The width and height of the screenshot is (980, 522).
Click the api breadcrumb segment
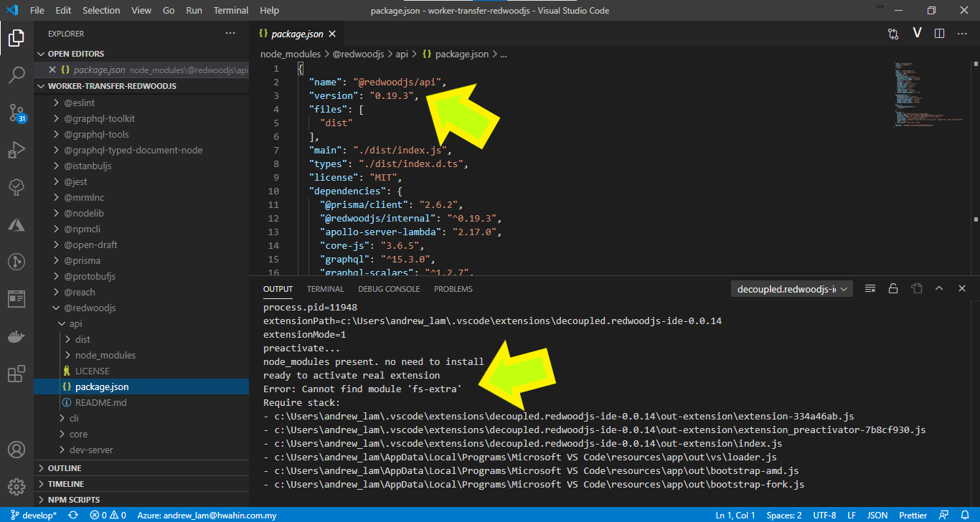coord(402,54)
